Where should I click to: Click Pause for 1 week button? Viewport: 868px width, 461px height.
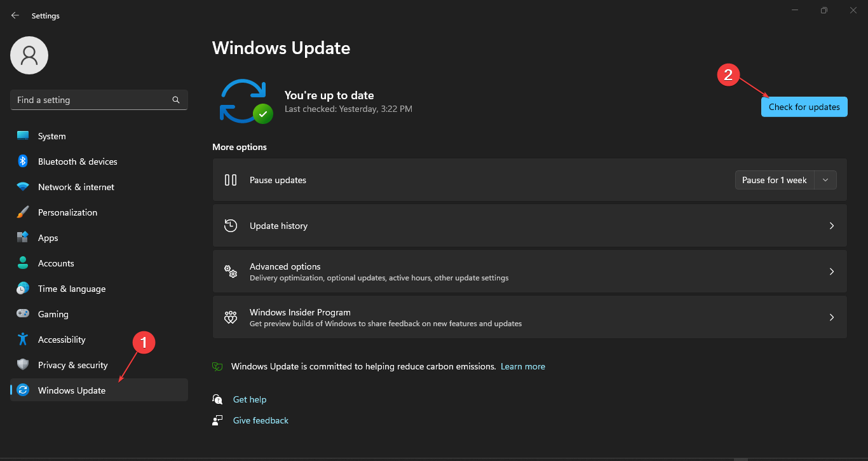[775, 180]
